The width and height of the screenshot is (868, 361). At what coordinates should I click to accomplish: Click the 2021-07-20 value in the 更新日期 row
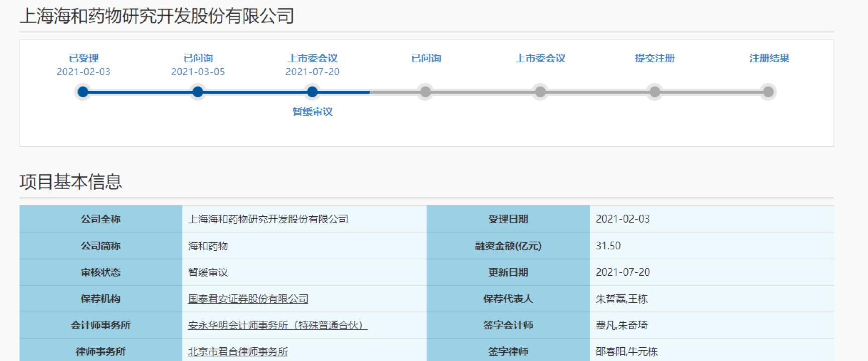point(623,272)
